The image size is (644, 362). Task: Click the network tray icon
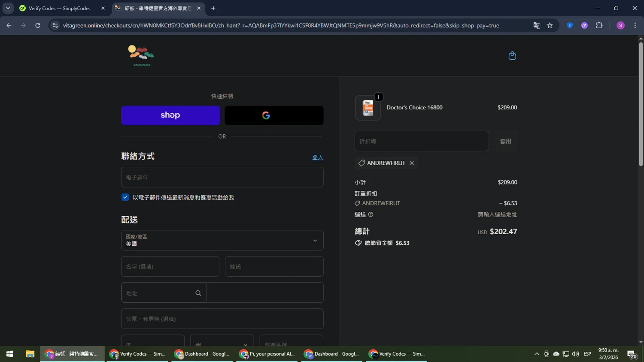pyautogui.click(x=566, y=354)
